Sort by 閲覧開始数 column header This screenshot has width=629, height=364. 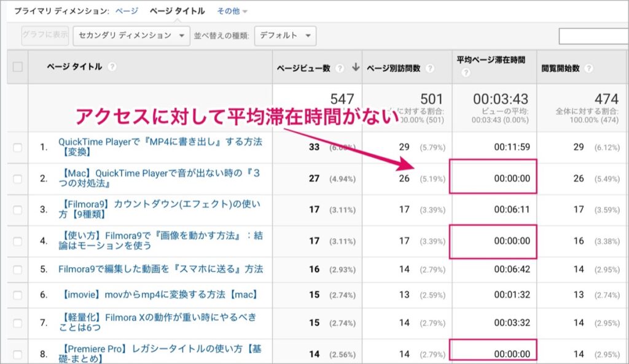[560, 69]
